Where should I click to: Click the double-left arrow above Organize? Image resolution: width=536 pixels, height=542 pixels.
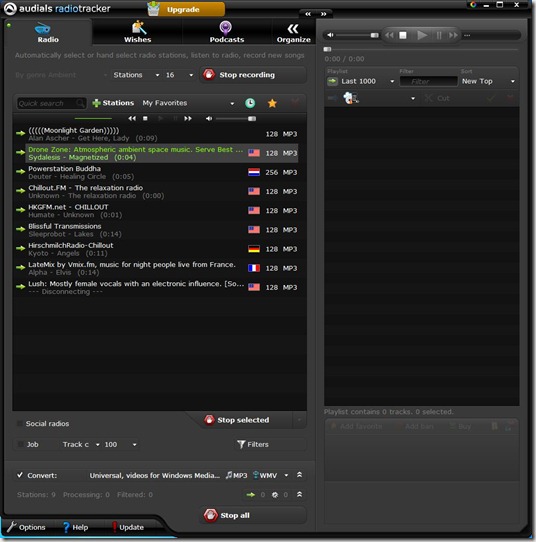click(308, 14)
